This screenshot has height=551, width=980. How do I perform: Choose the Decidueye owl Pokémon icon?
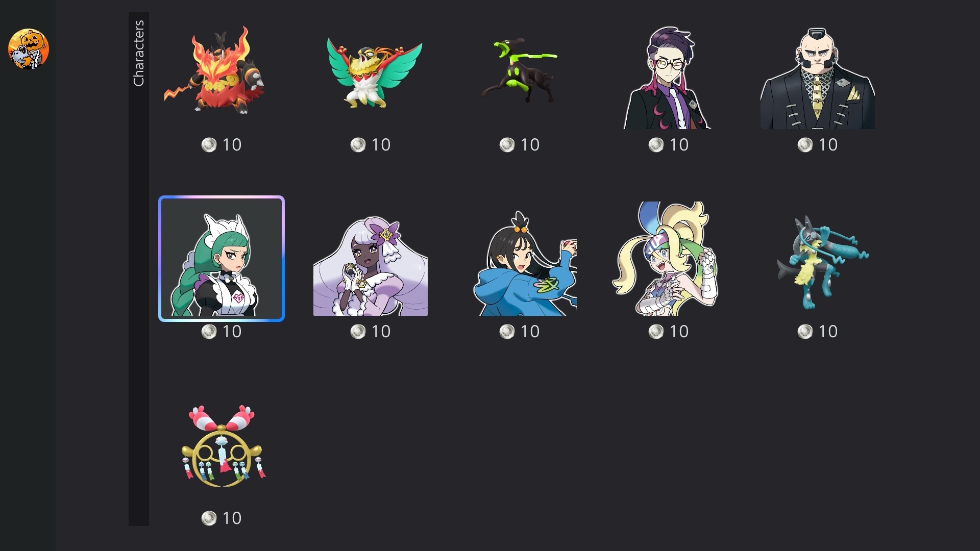coord(375,71)
